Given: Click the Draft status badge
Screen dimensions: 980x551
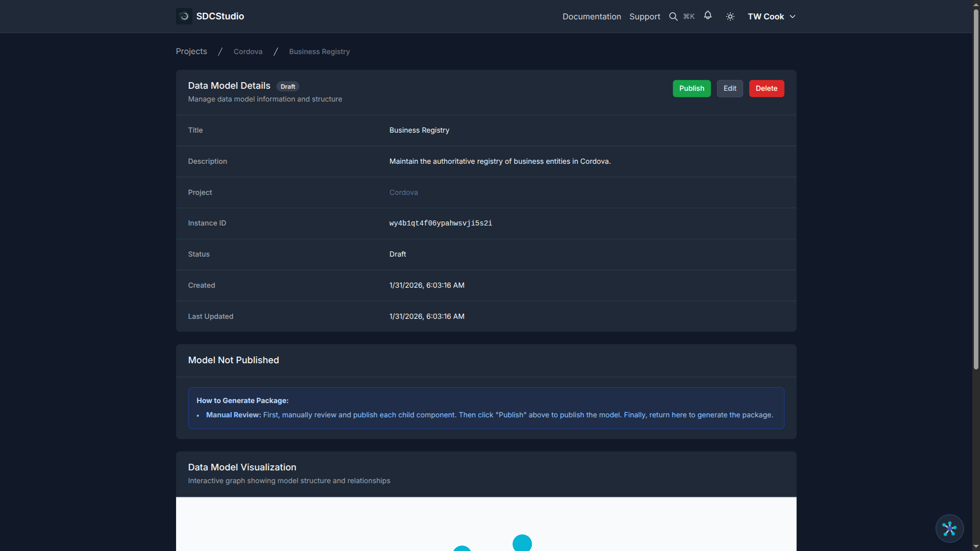Looking at the screenshot, I should pos(287,86).
